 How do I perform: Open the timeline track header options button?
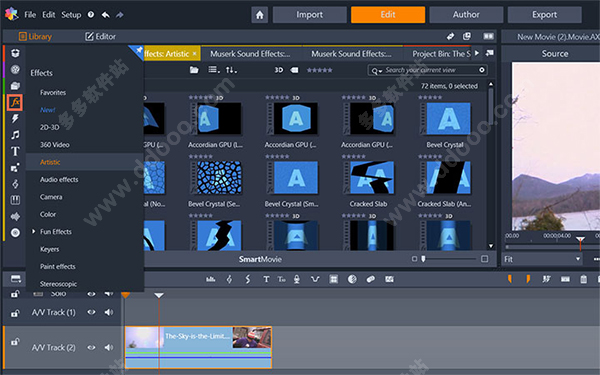[16, 279]
